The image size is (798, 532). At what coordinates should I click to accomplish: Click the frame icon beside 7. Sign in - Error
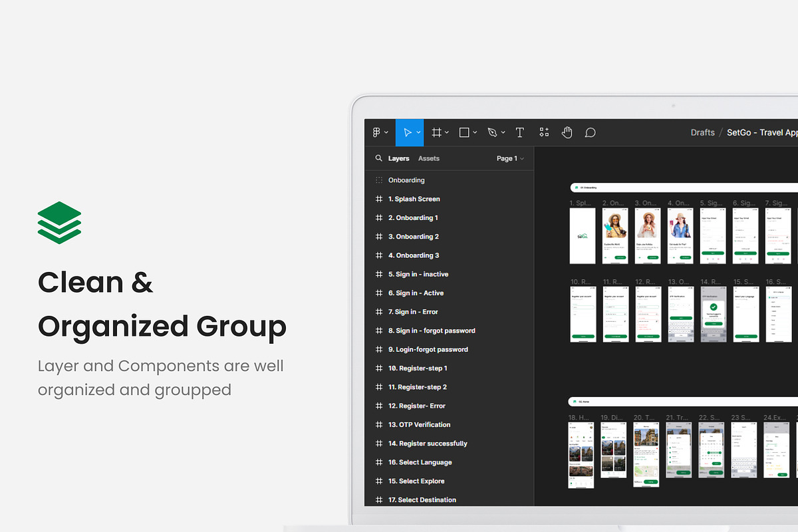379,311
